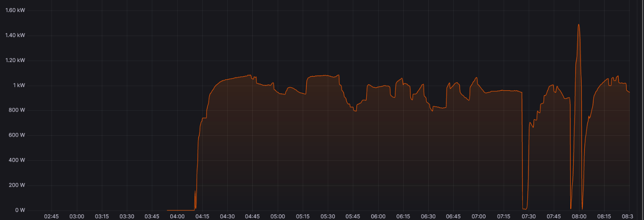The image size is (644, 220).
Task: Click the 06:45 time axis label
Action: (x=453, y=216)
